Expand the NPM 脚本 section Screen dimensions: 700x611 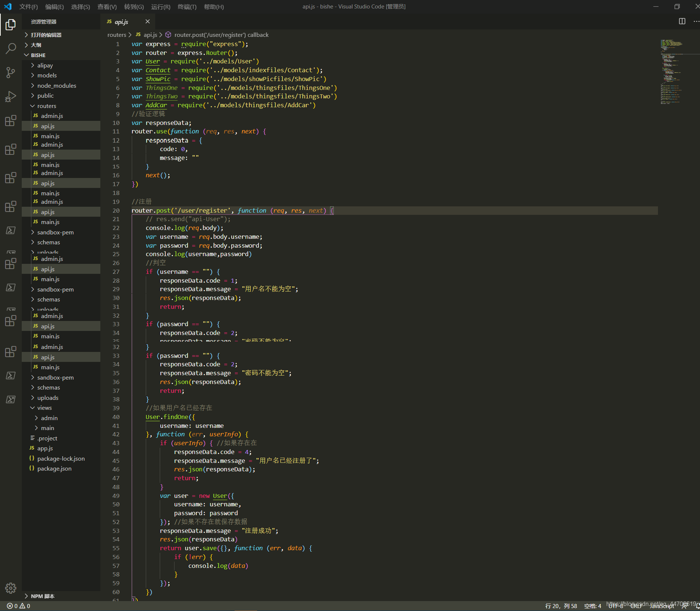[61, 596]
